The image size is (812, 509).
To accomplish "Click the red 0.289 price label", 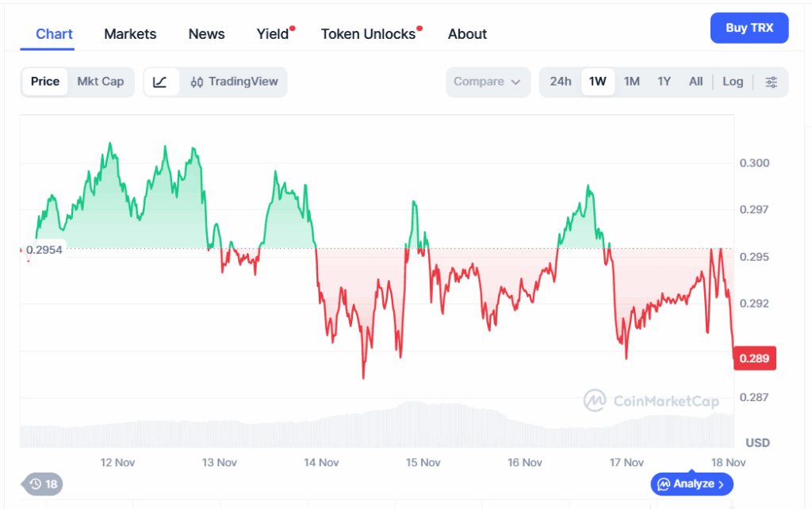I will (754, 358).
